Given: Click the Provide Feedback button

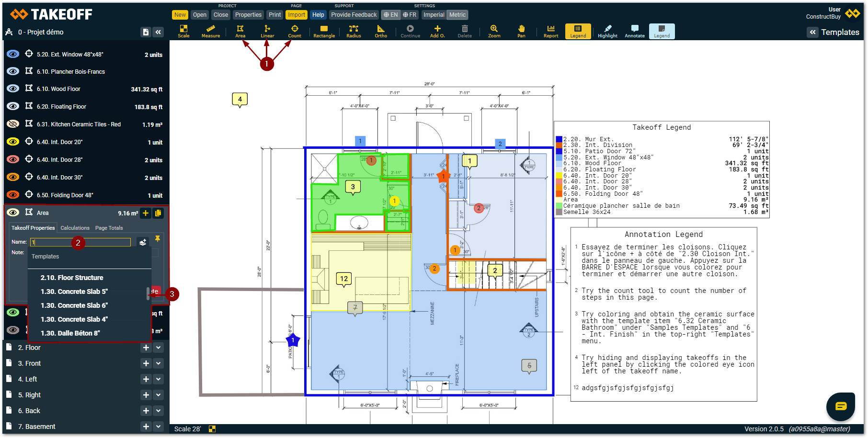Looking at the screenshot, I should [354, 15].
